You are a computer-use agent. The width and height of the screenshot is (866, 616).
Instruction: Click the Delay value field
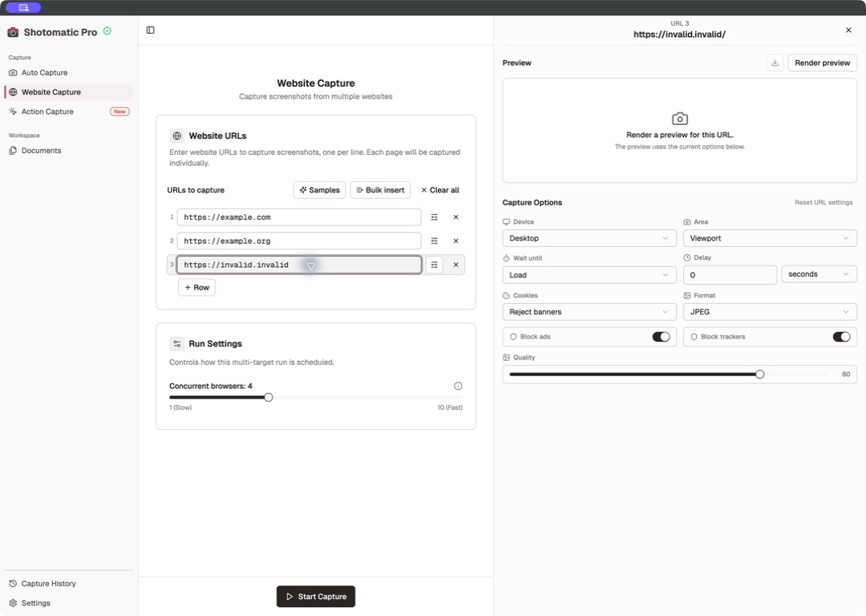(730, 275)
